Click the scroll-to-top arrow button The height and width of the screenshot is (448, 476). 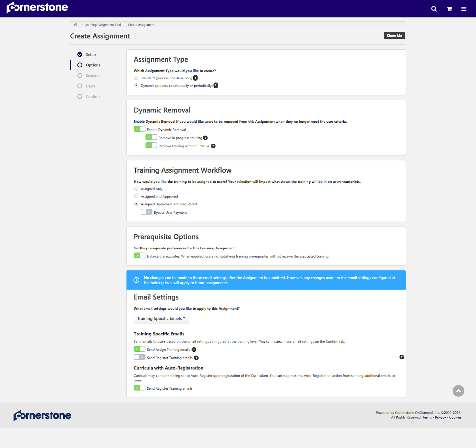(458, 391)
